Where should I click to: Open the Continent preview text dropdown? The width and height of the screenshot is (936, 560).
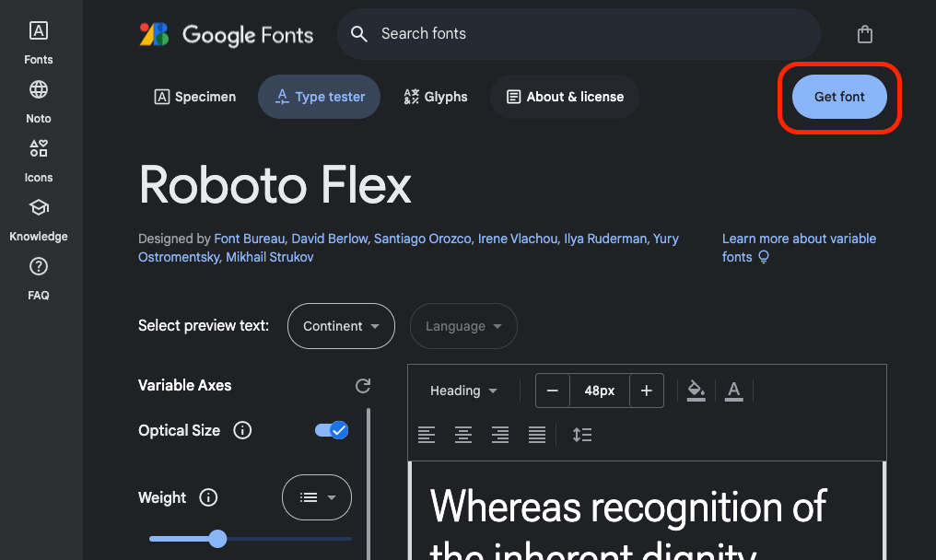click(x=341, y=325)
